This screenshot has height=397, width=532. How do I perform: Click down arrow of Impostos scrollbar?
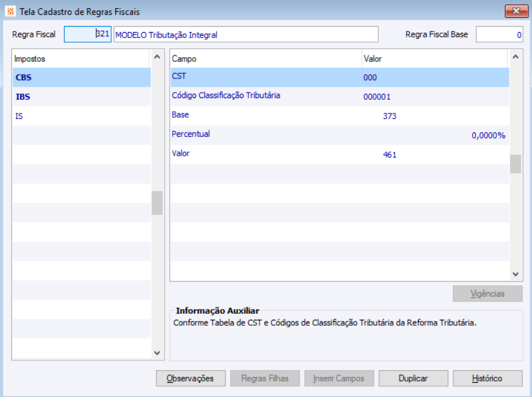157,353
